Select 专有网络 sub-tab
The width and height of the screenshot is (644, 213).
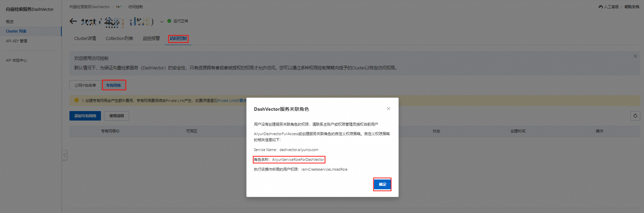coord(113,85)
